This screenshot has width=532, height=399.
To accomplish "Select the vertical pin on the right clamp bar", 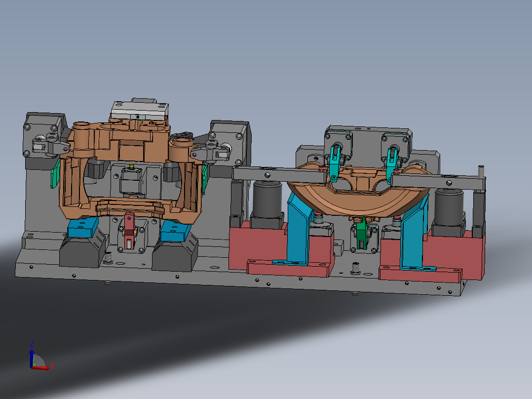I will pos(481,171).
